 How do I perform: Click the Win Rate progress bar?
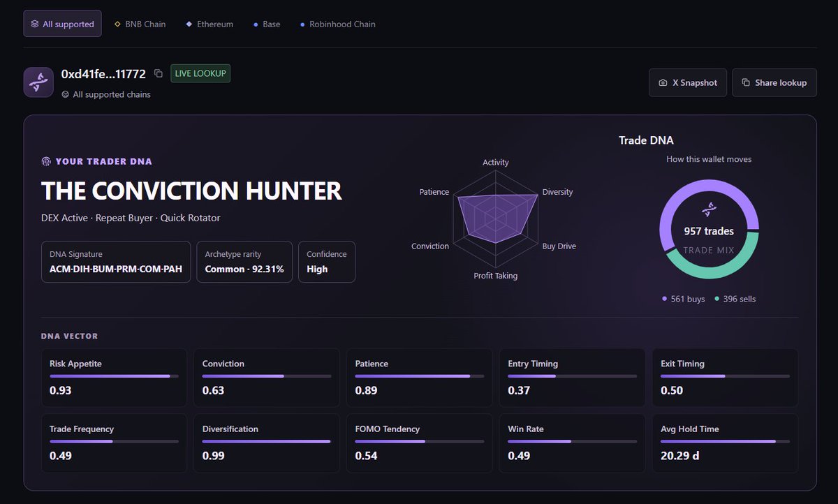(572, 441)
